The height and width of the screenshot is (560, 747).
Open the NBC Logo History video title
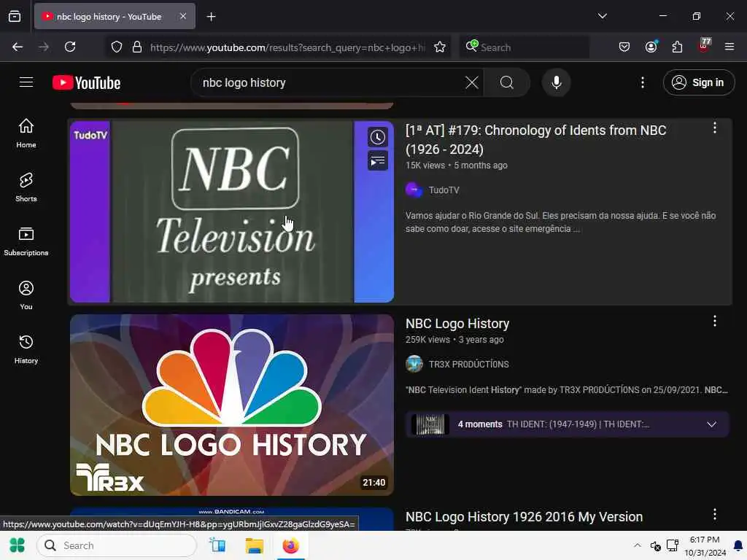(x=457, y=324)
